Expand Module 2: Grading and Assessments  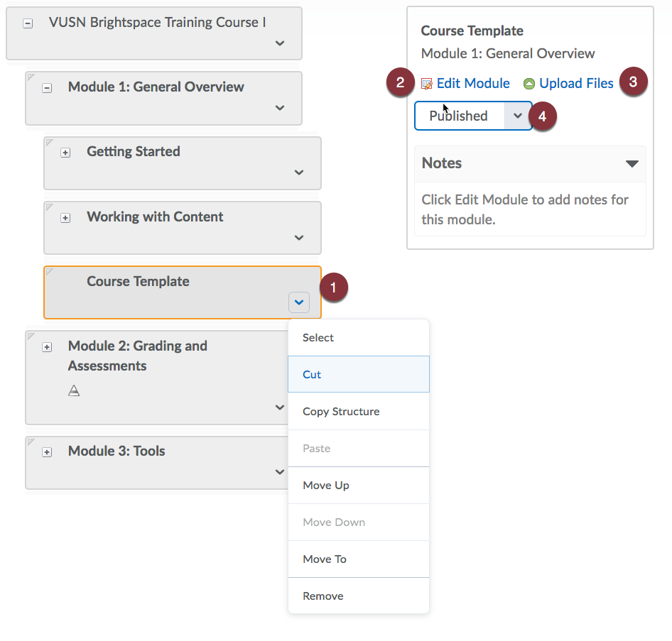click(47, 347)
